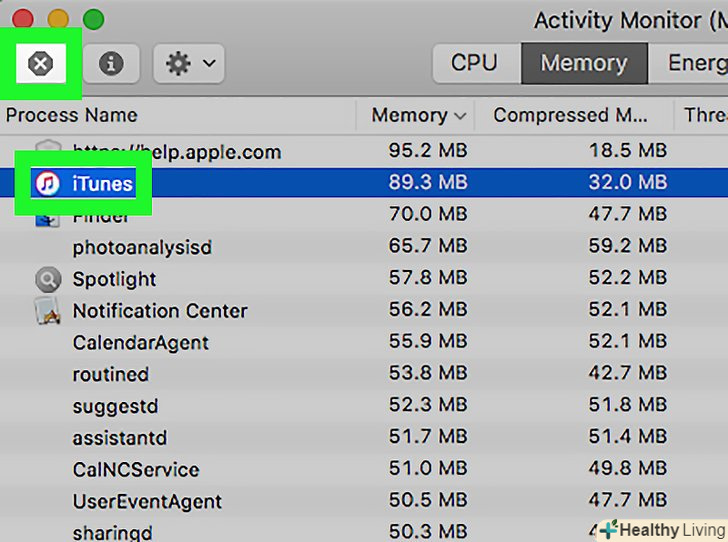The height and width of the screenshot is (542, 728).
Task: Click the help.apple.com shield icon
Action: coord(47,152)
